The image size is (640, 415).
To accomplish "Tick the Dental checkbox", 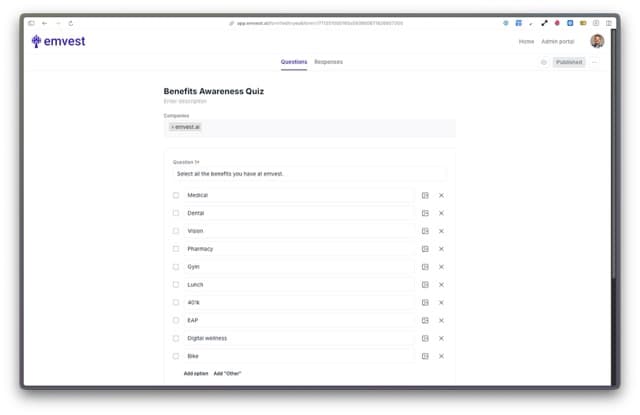I will click(x=176, y=213).
